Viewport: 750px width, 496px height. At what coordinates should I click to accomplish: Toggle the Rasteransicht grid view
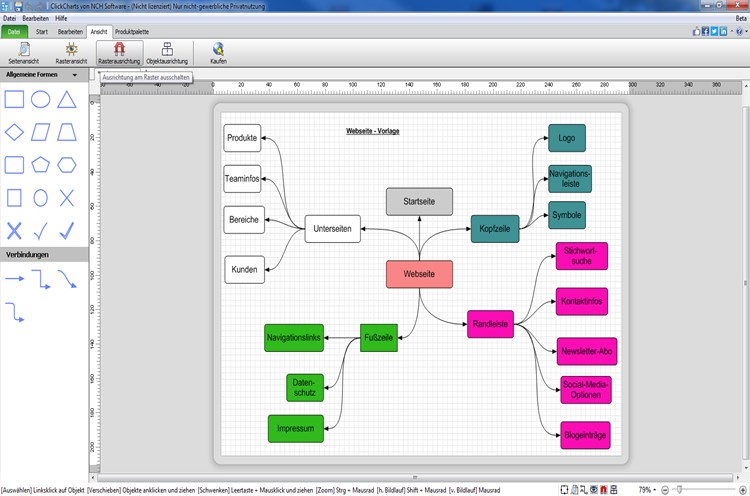coord(71,53)
